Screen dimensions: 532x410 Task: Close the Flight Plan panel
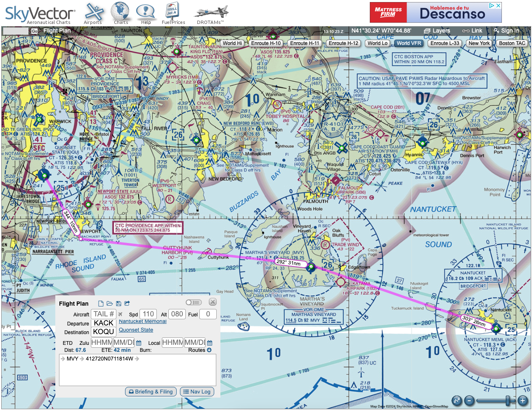(213, 302)
